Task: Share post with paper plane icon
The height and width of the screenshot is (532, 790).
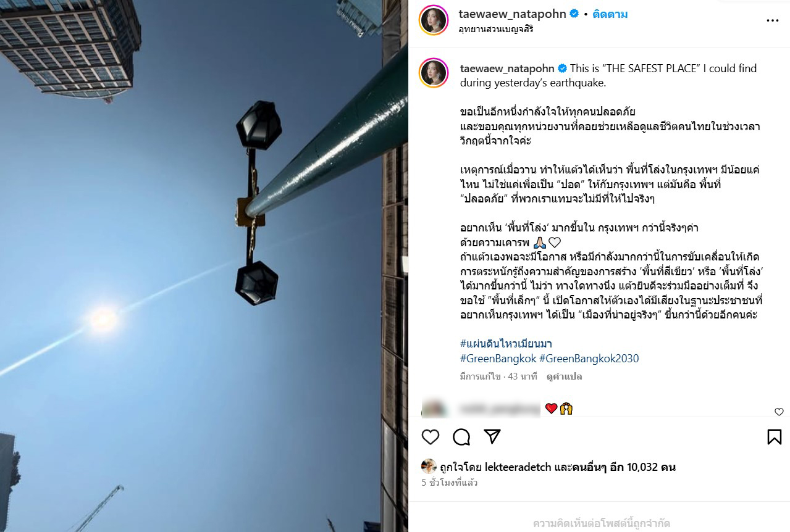Action: pyautogui.click(x=492, y=437)
